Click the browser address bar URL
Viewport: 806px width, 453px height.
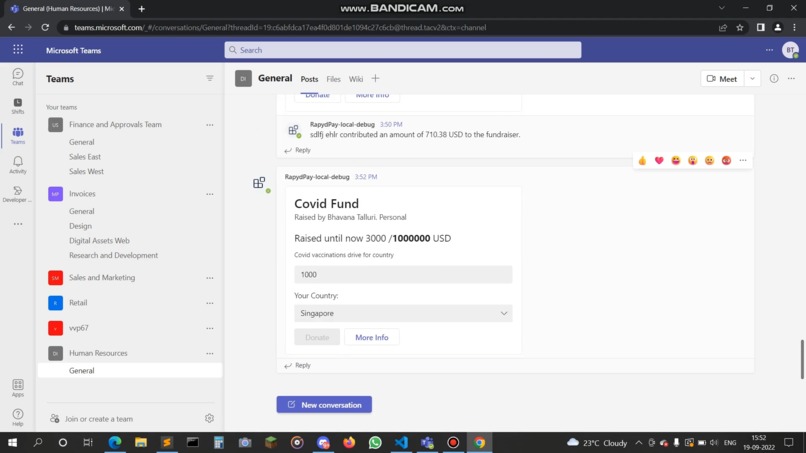click(x=280, y=28)
